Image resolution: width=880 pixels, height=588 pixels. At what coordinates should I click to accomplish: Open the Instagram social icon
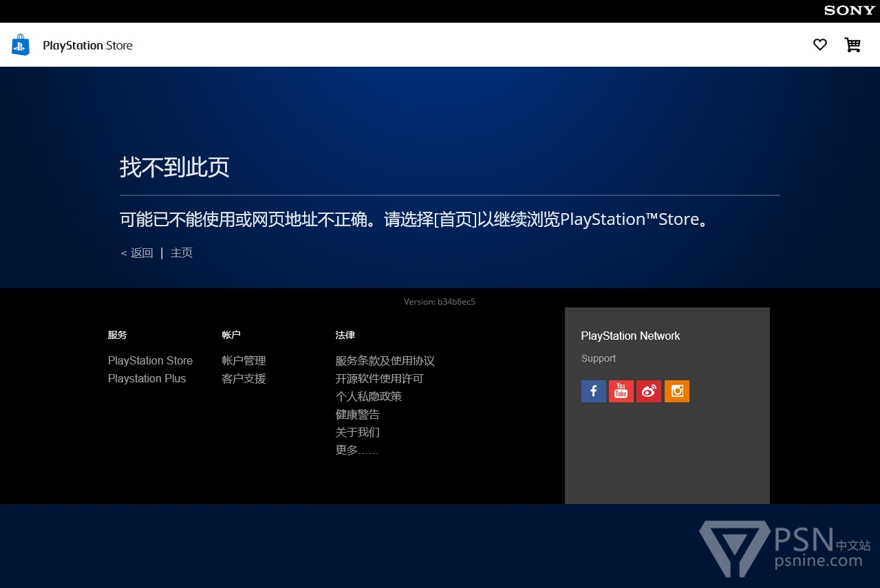click(677, 391)
